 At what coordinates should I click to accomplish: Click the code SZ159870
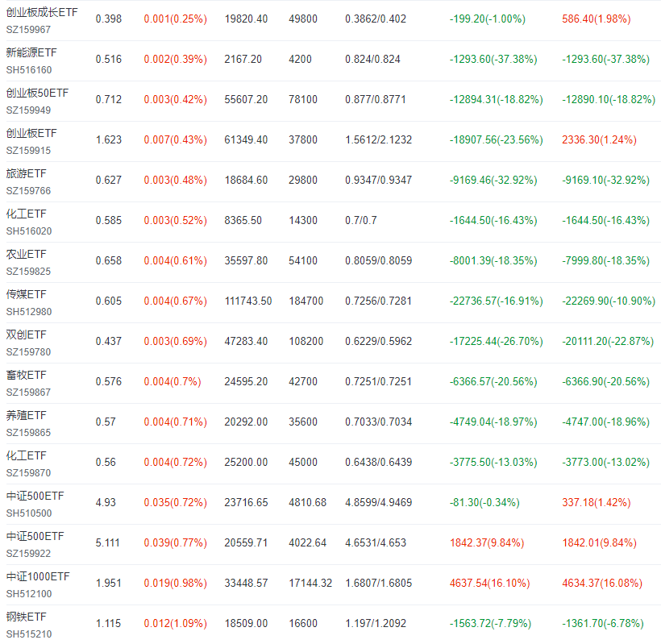[28, 473]
